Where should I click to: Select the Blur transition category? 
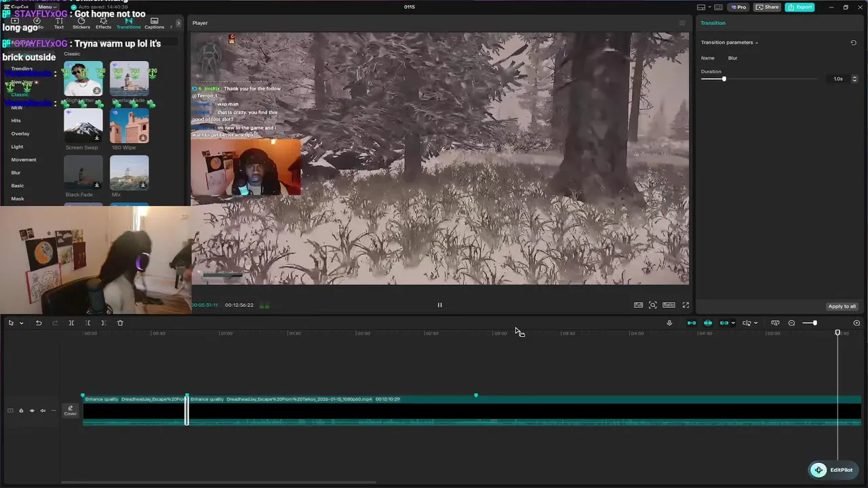(16, 173)
